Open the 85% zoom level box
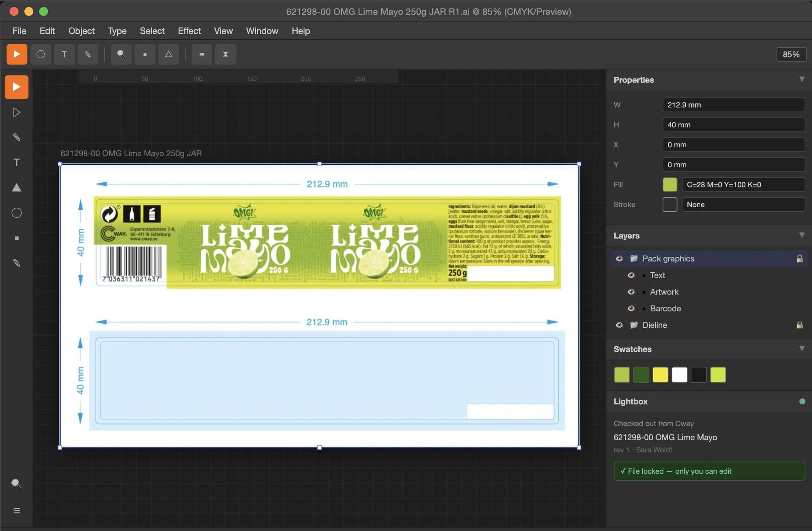The image size is (812, 531). coord(791,54)
